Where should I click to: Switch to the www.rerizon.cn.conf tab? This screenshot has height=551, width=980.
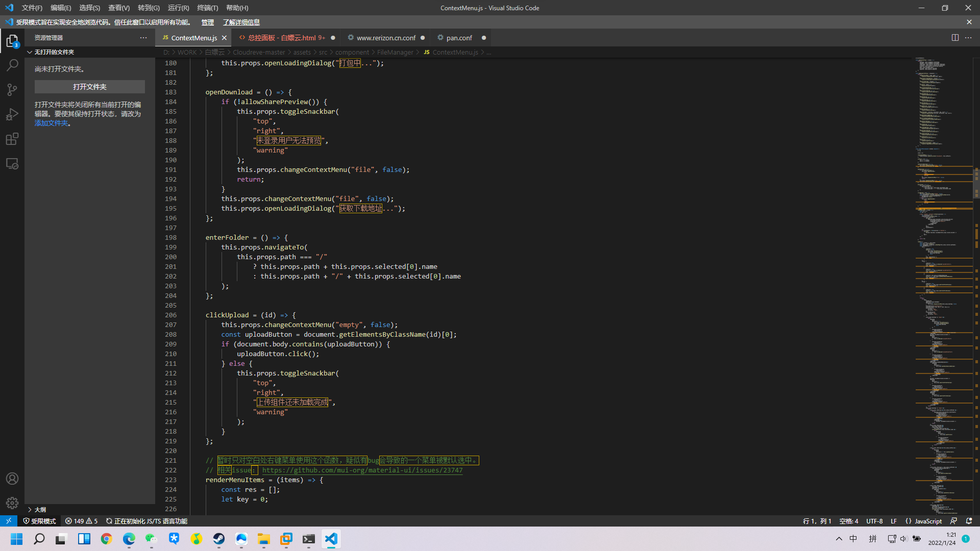tap(386, 38)
